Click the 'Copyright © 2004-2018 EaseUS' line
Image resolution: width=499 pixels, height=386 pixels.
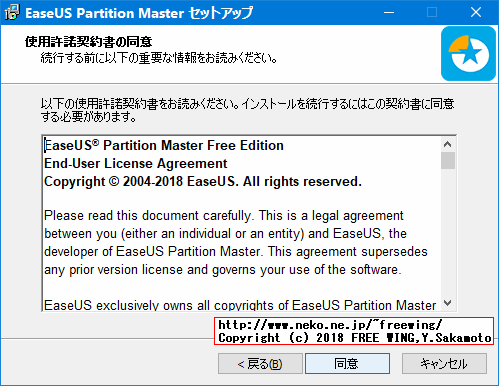203,182
